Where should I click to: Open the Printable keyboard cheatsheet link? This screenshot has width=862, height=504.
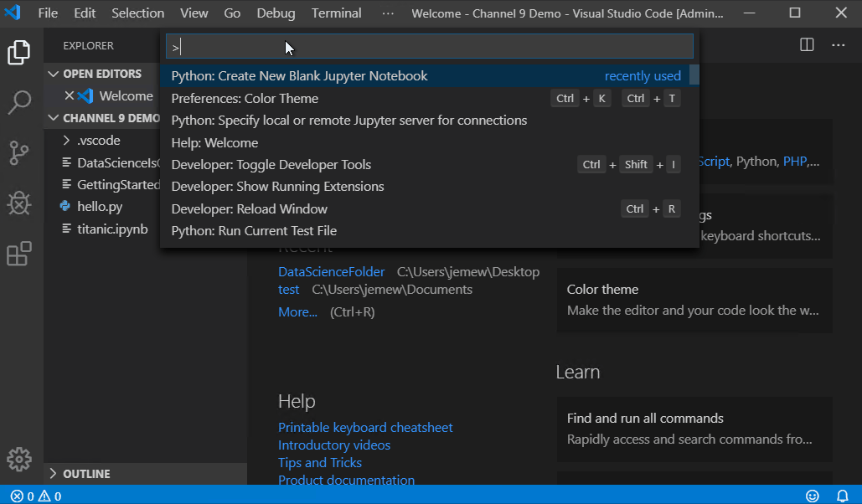365,427
